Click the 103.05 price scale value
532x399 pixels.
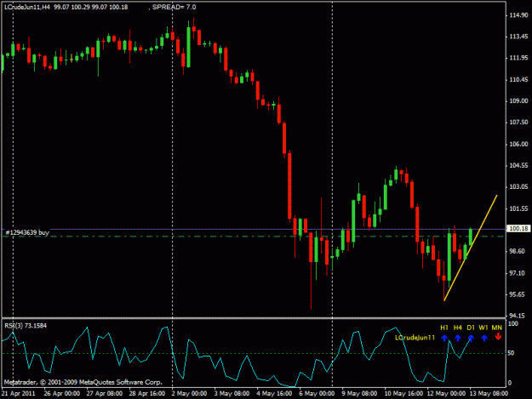pyautogui.click(x=518, y=187)
